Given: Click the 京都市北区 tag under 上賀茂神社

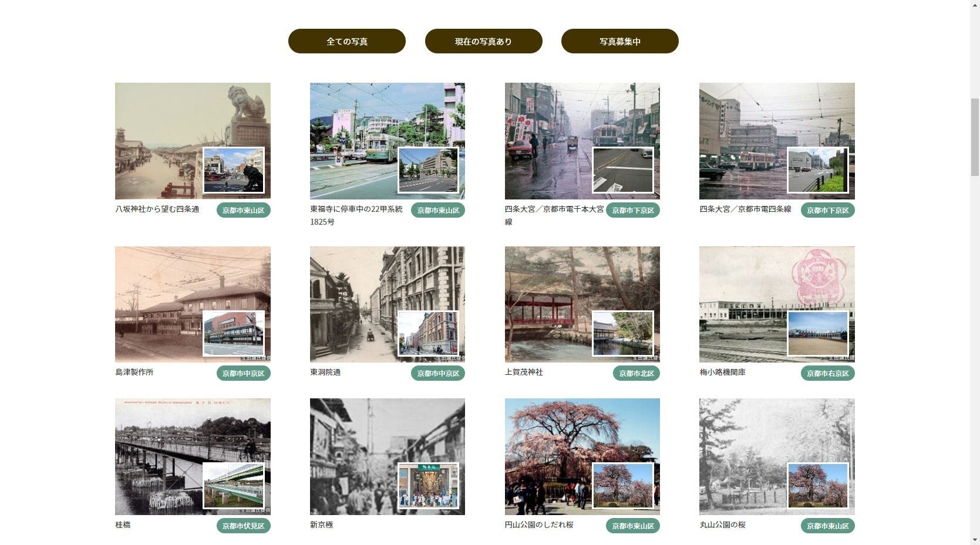Looking at the screenshot, I should point(636,373).
